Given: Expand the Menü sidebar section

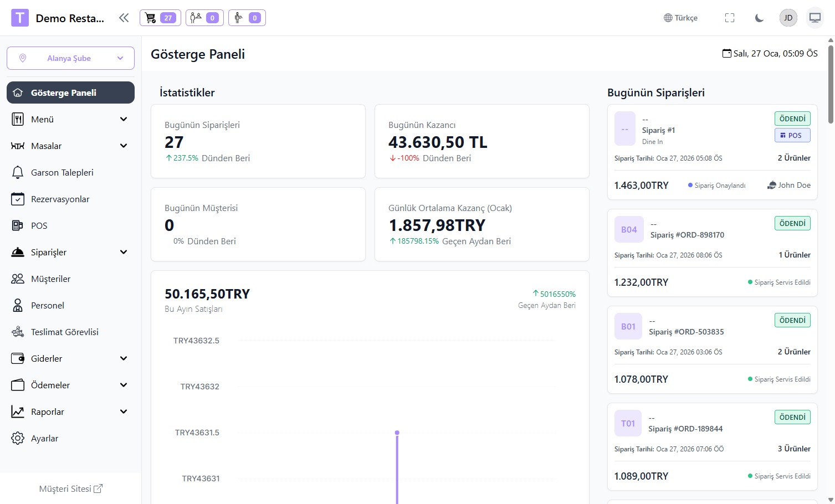Looking at the screenshot, I should [x=70, y=119].
